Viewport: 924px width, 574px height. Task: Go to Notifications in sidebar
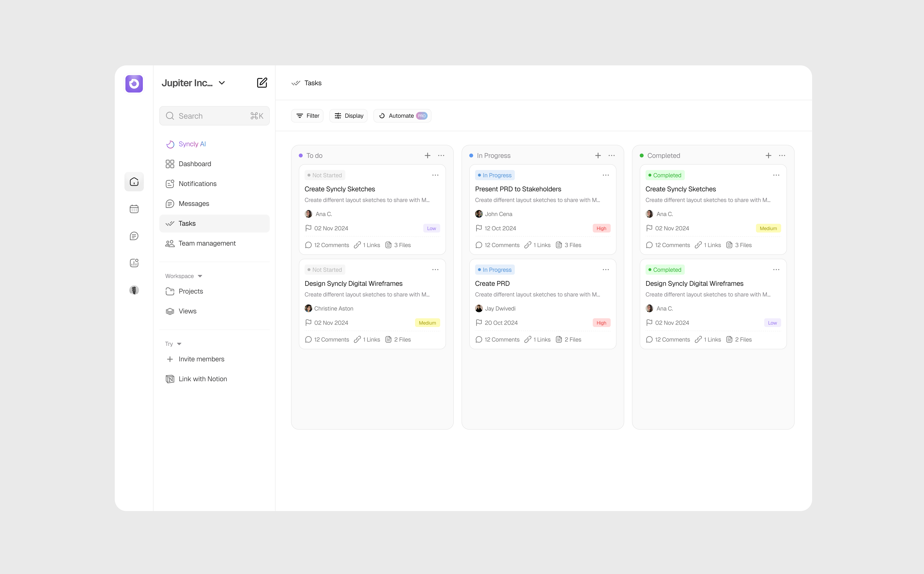pyautogui.click(x=197, y=184)
